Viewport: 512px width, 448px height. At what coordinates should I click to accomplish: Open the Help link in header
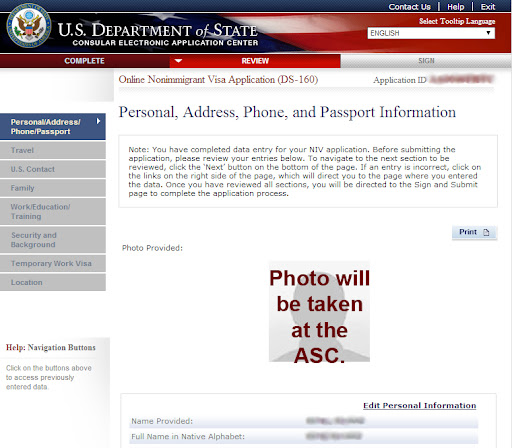pyautogui.click(x=455, y=7)
